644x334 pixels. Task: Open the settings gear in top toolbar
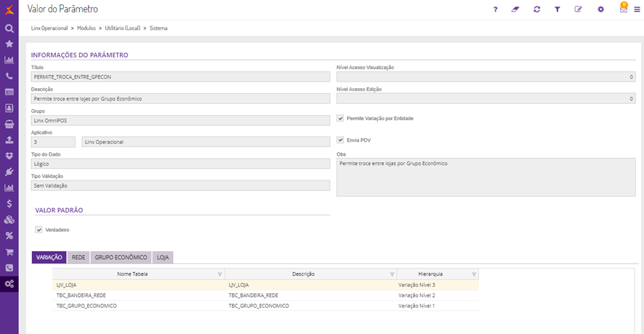click(600, 9)
